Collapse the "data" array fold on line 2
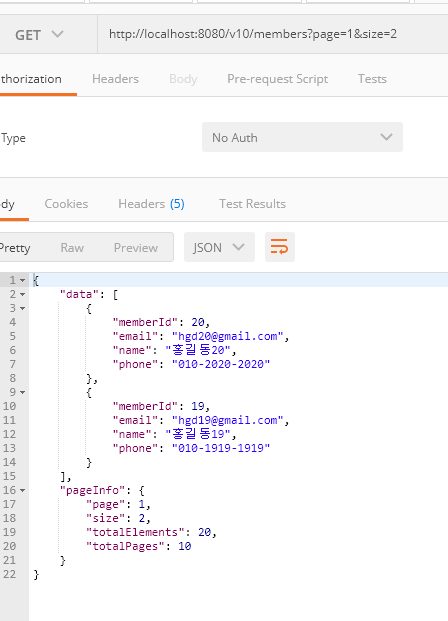Viewport: 448px width, 621px height. click(23, 294)
